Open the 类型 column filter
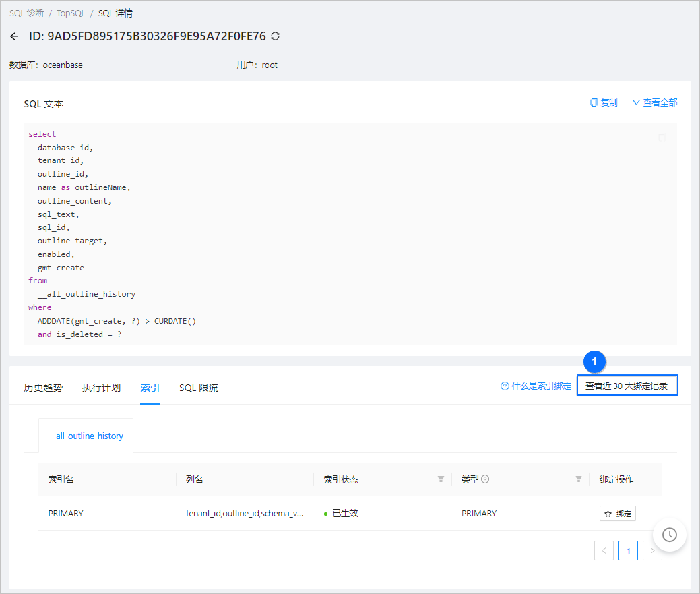The width and height of the screenshot is (700, 594). coord(579,479)
